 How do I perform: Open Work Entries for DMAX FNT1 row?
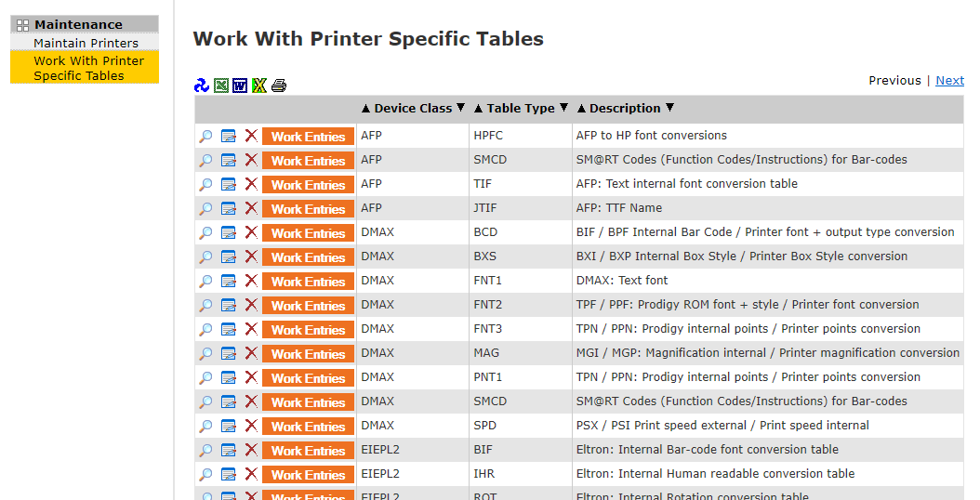(308, 282)
